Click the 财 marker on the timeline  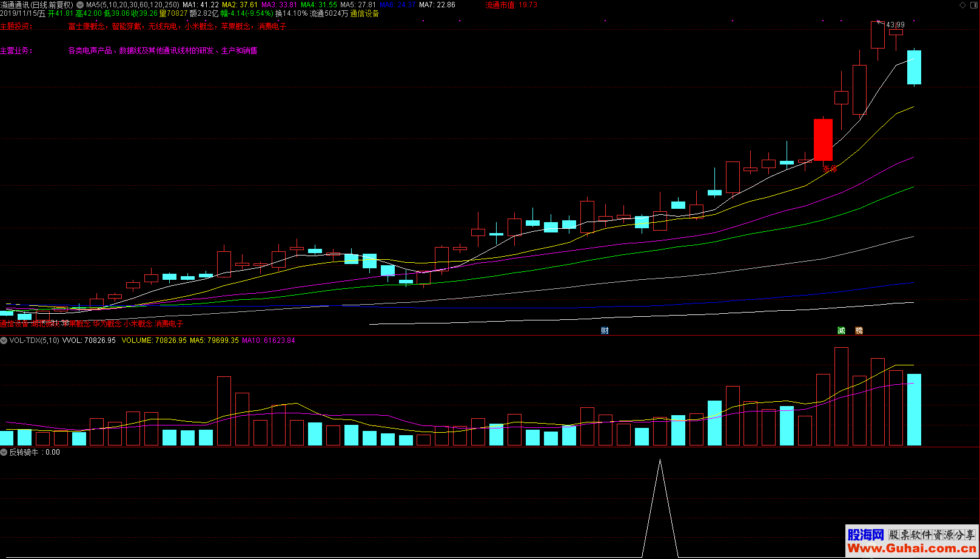(605, 331)
